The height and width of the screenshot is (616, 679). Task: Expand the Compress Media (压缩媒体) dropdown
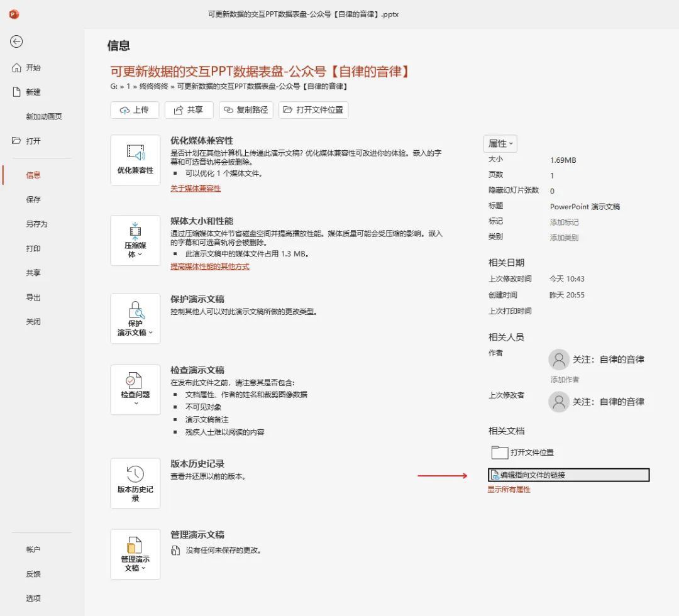pyautogui.click(x=135, y=240)
